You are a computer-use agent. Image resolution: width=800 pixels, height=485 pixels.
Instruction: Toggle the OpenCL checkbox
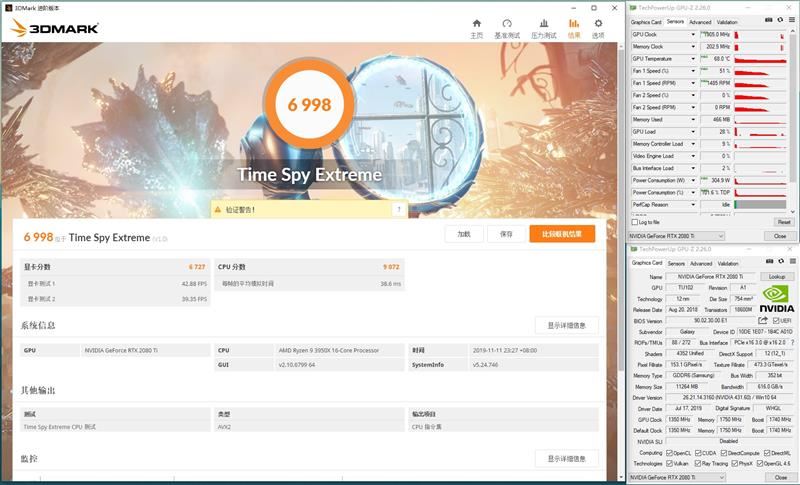click(669, 453)
